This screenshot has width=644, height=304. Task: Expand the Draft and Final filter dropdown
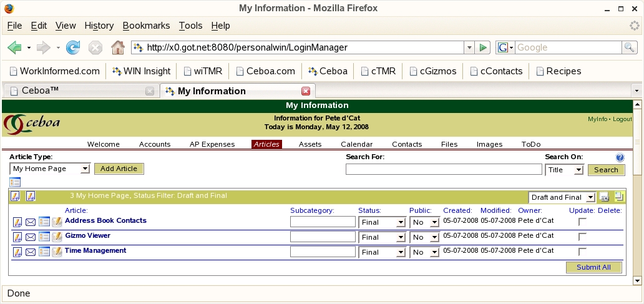click(x=562, y=197)
